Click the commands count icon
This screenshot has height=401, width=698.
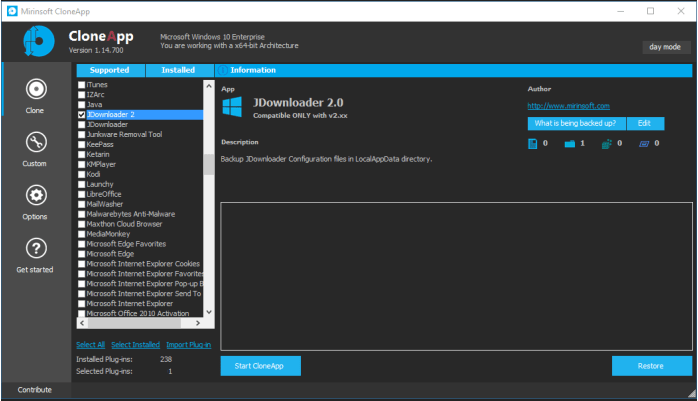[644, 143]
